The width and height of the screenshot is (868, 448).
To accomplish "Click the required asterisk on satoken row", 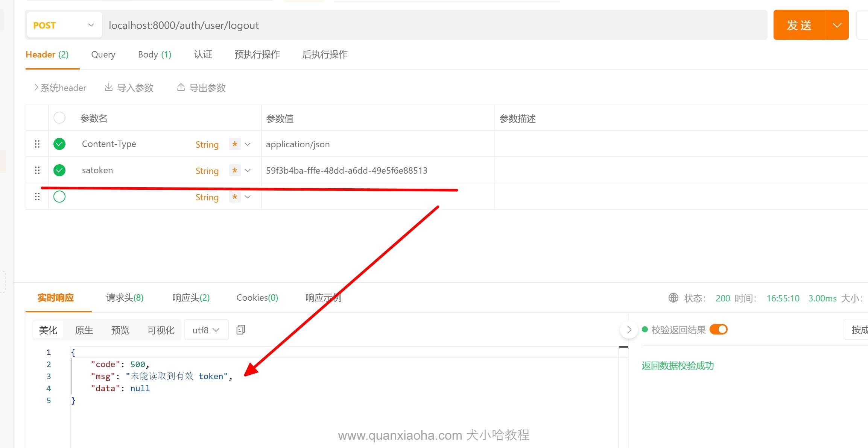I will [235, 170].
